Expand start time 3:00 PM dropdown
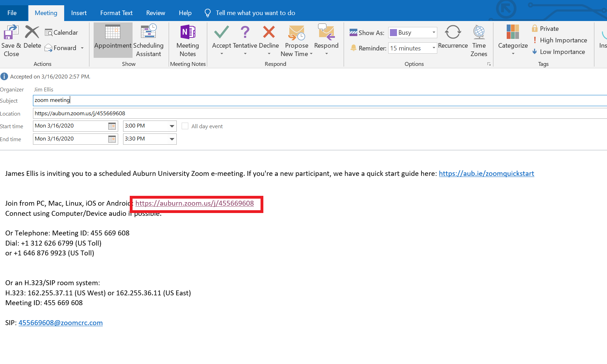The image size is (607, 364). (172, 126)
